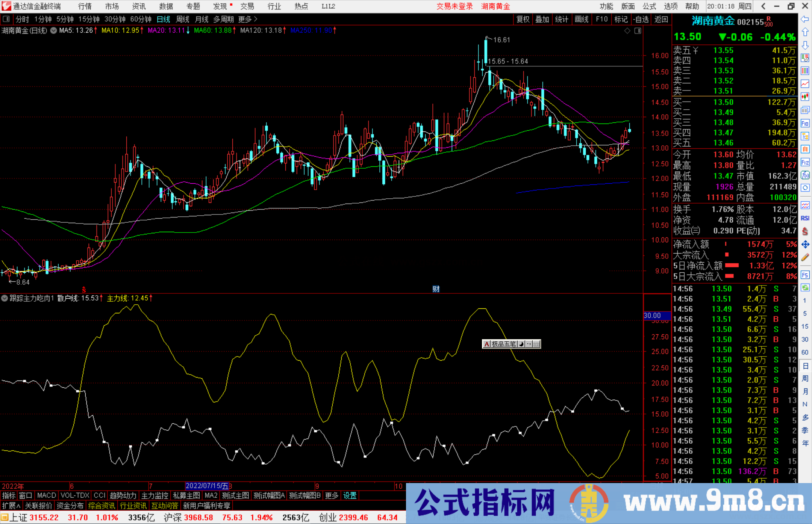This screenshot has height=524, width=812.
Task: Expand the MA settings arrow beside 湖南黄金(日线)
Action: pos(54,31)
